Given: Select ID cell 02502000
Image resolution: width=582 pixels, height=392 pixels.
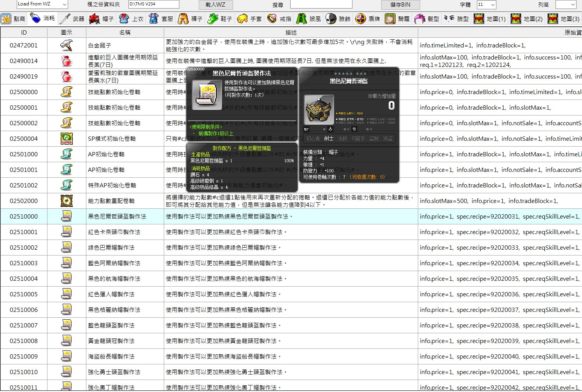Looking at the screenshot, I should 24,201.
